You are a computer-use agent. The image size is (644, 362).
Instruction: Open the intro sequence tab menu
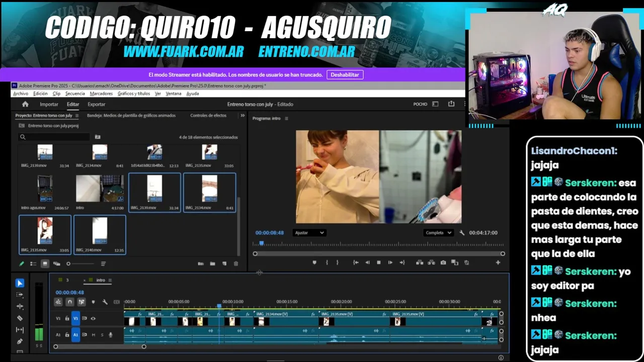click(x=110, y=280)
